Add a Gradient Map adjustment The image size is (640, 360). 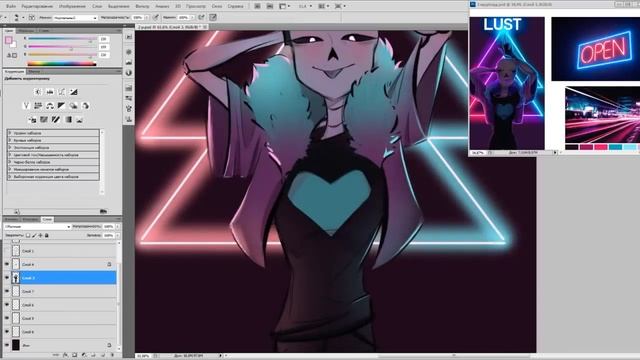68,120
